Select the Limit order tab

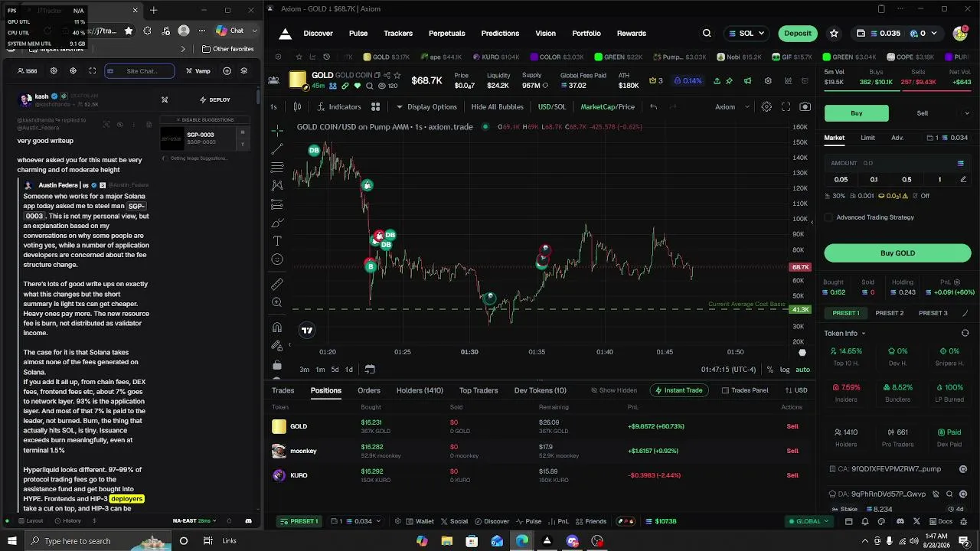[867, 138]
